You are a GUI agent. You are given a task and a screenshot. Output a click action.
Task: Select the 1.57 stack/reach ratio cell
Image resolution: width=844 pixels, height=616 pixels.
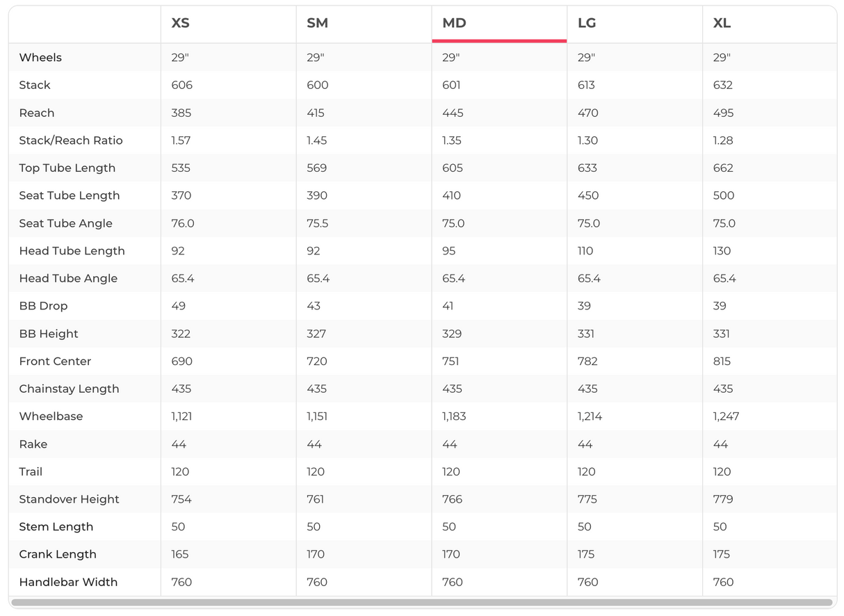point(181,140)
